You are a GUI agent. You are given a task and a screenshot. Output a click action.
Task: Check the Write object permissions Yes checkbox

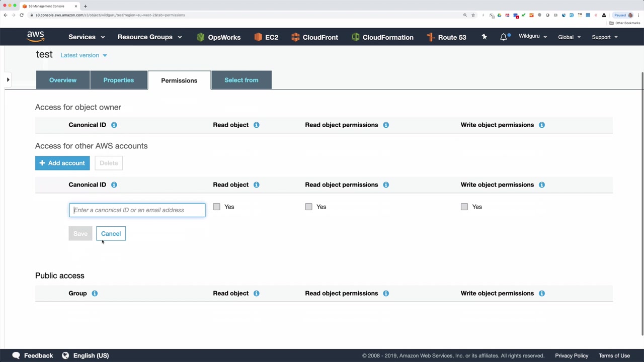pyautogui.click(x=464, y=207)
